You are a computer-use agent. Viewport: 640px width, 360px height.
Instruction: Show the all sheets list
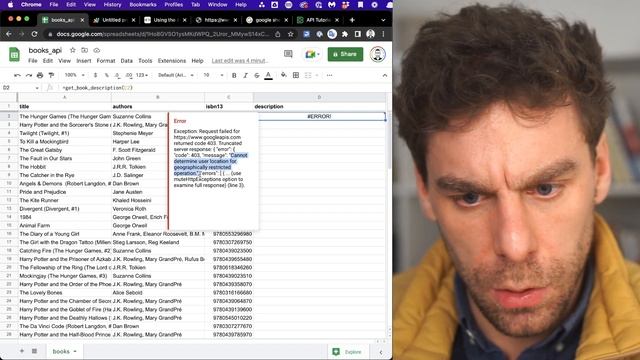pos(34,351)
